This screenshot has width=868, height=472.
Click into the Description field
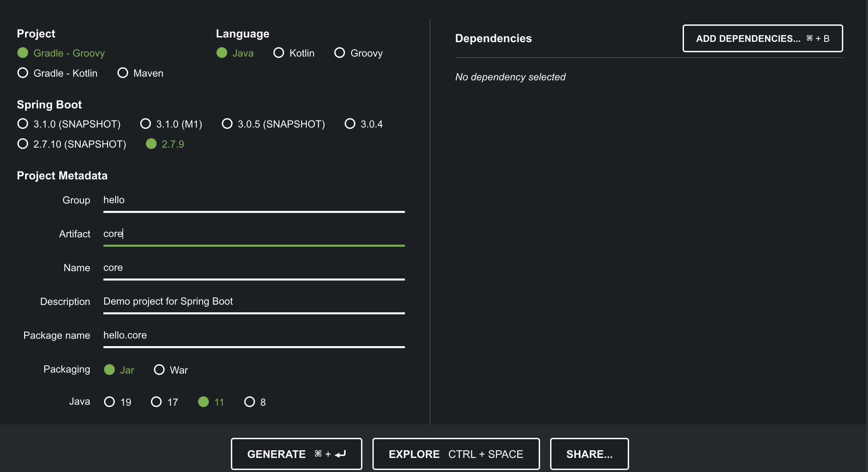pyautogui.click(x=254, y=301)
